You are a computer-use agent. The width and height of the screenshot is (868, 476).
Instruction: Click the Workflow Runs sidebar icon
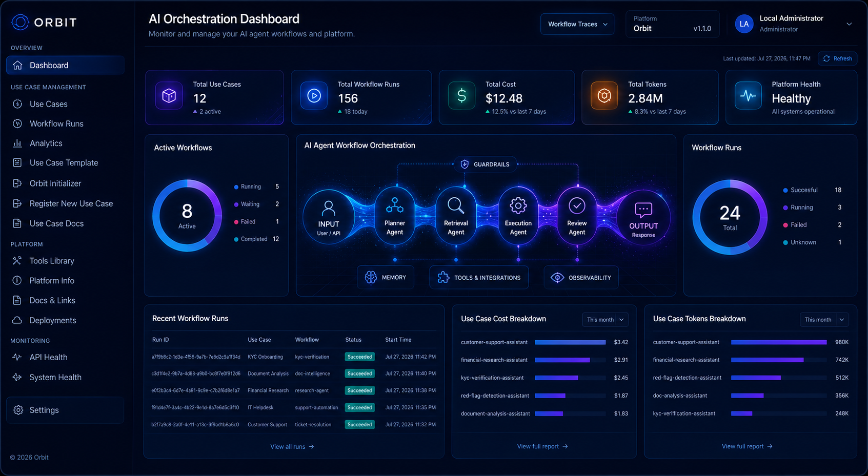(17, 123)
